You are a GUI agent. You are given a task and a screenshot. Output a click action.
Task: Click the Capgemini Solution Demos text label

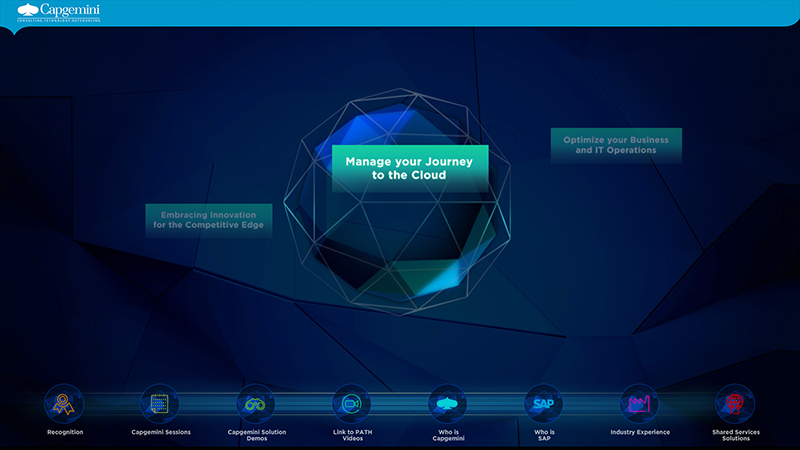pyautogui.click(x=257, y=435)
